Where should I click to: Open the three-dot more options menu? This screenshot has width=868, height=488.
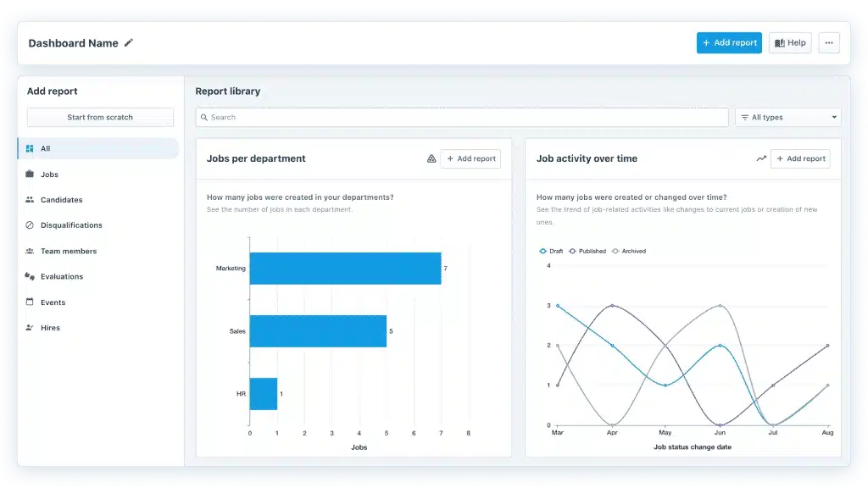click(828, 43)
